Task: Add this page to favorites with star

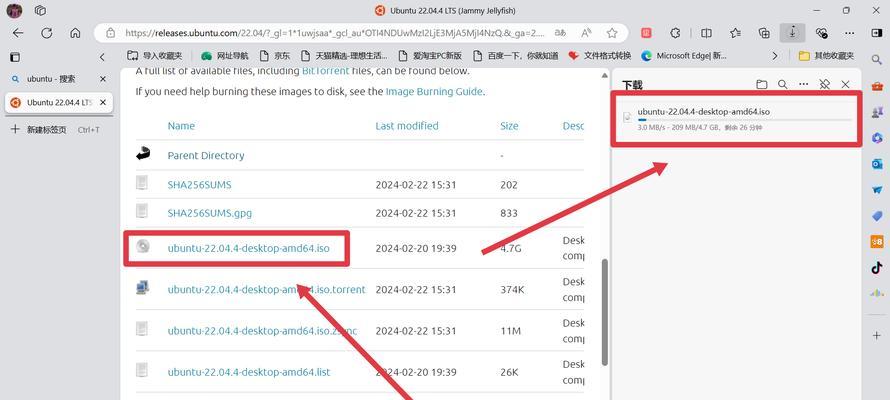Action: click(x=612, y=33)
